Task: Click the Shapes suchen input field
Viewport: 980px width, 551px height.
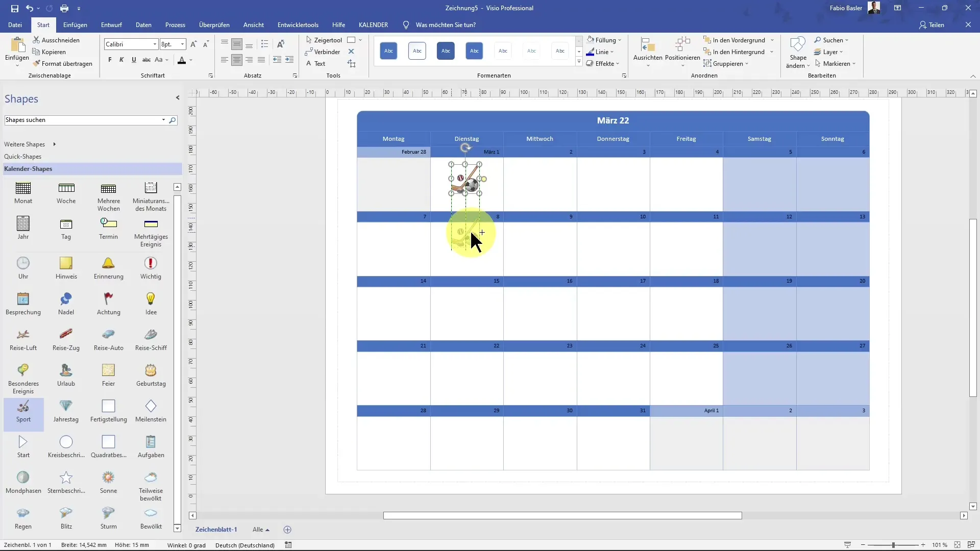Action: coord(84,120)
